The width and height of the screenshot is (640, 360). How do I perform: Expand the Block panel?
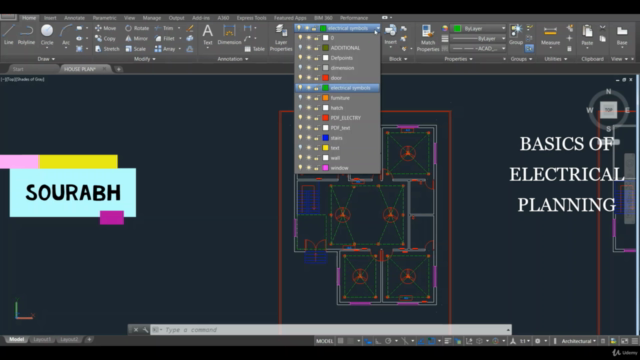coord(398,59)
